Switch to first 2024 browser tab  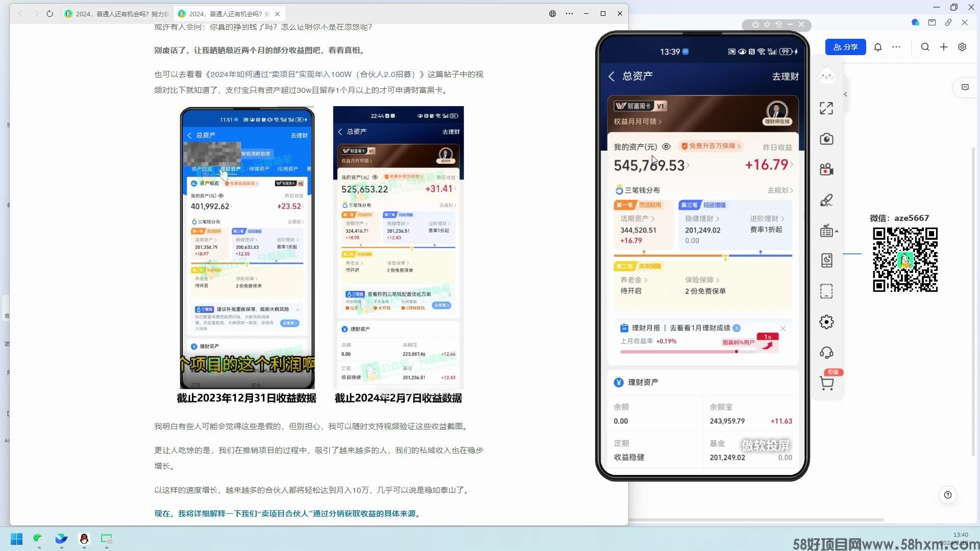coord(117,14)
